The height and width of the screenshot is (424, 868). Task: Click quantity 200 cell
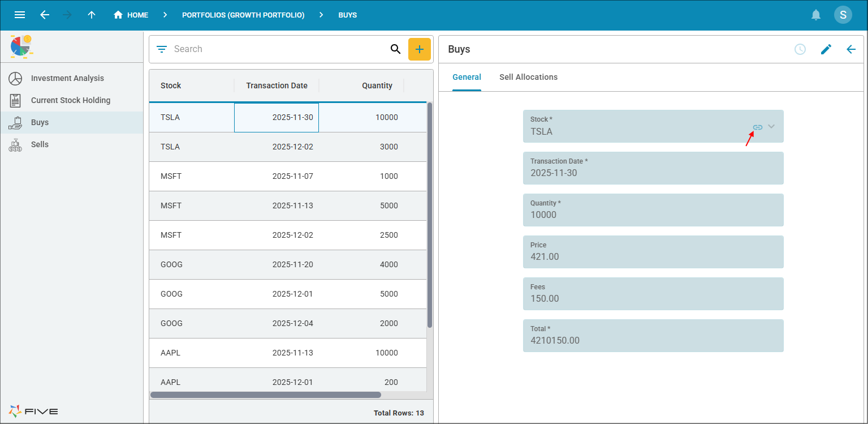pos(361,380)
